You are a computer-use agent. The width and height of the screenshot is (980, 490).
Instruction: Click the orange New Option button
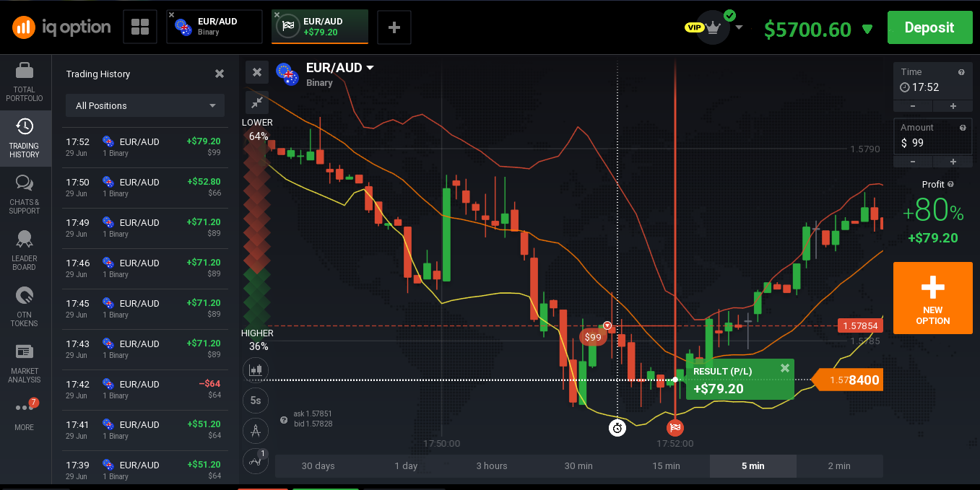pyautogui.click(x=932, y=298)
